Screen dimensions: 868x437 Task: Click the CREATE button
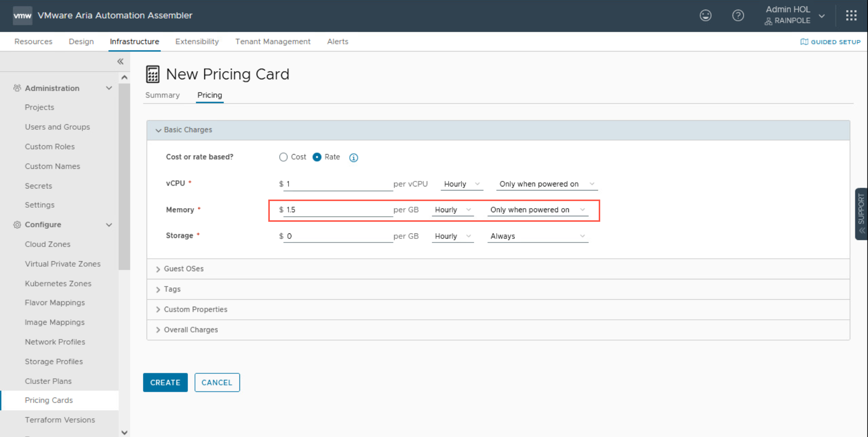click(x=165, y=382)
